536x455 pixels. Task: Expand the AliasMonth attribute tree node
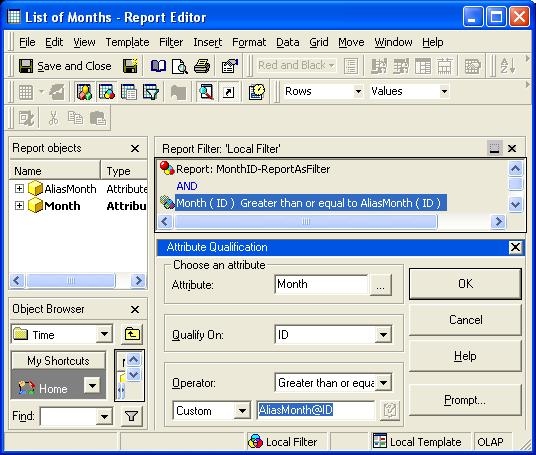tap(19, 189)
